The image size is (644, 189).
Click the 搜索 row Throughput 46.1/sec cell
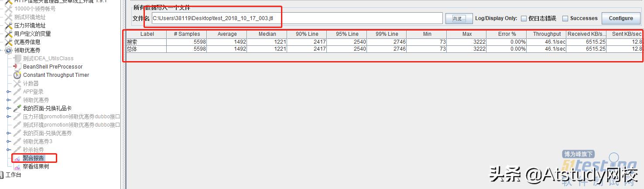click(547, 42)
